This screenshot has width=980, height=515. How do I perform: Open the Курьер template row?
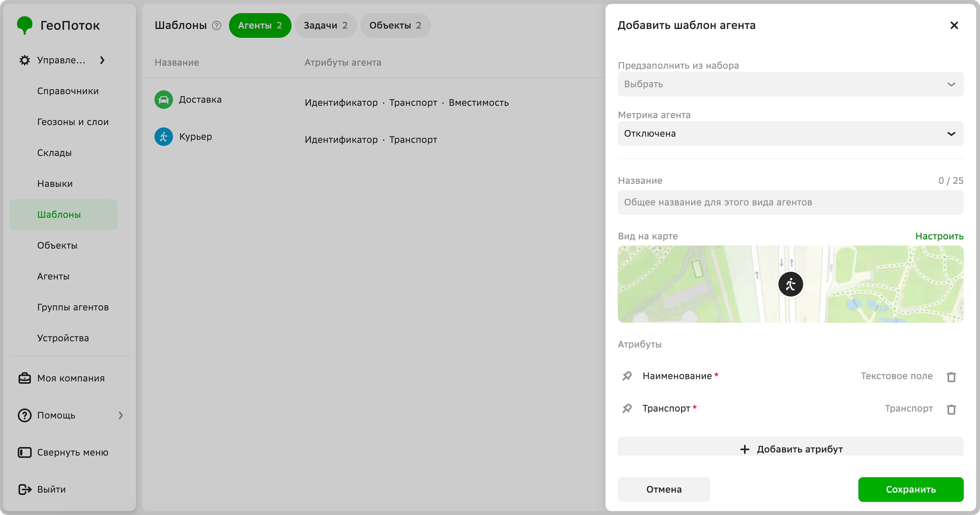coord(374,137)
